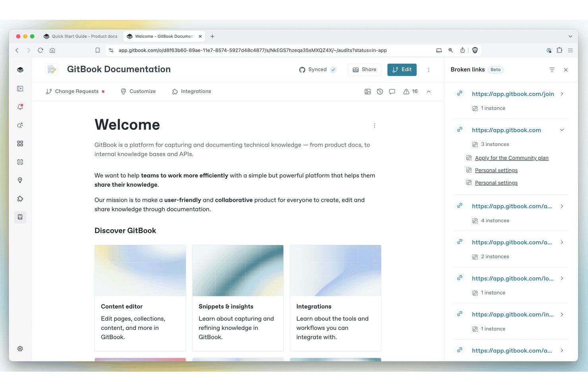
Task: Expand the broken link with 4 instances
Action: pos(562,206)
